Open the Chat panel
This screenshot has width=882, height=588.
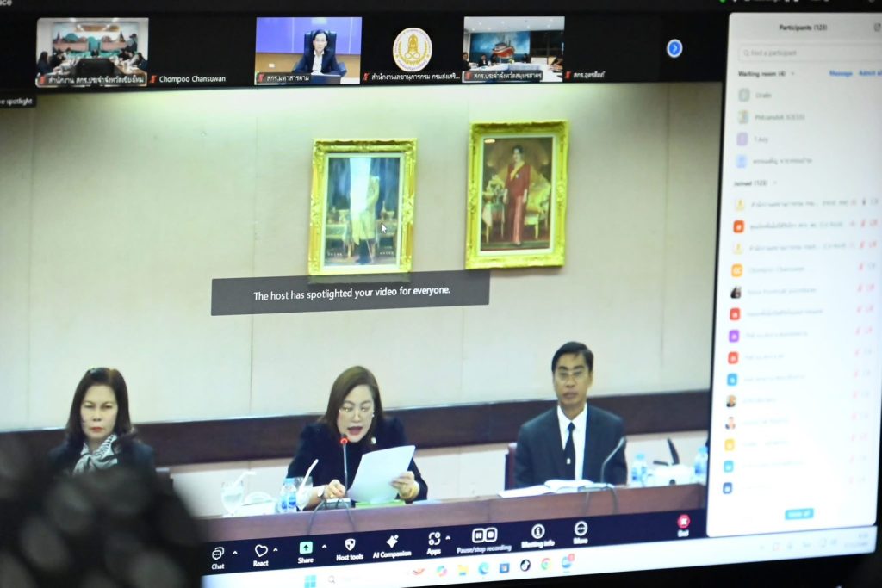tap(218, 554)
